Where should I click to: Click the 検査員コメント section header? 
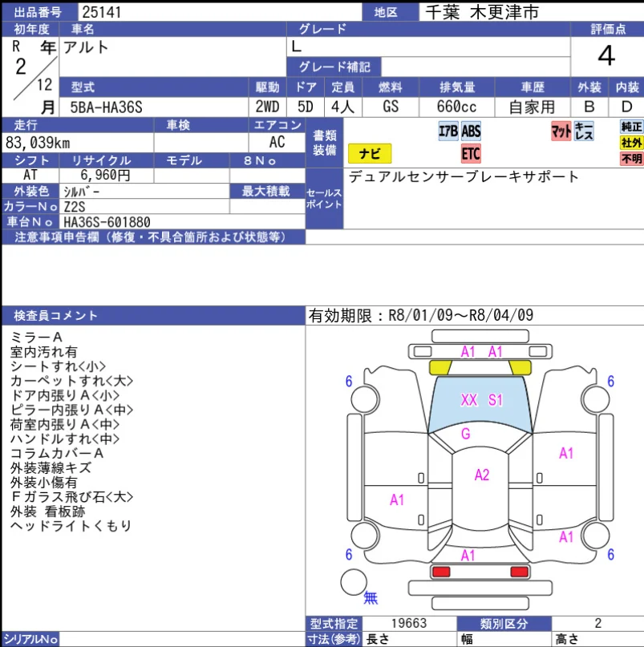[153, 316]
